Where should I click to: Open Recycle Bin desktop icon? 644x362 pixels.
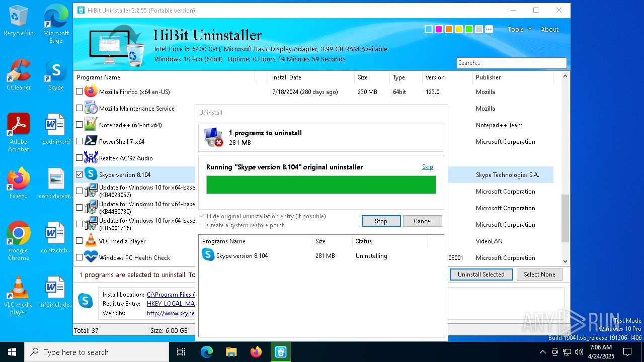19,22
